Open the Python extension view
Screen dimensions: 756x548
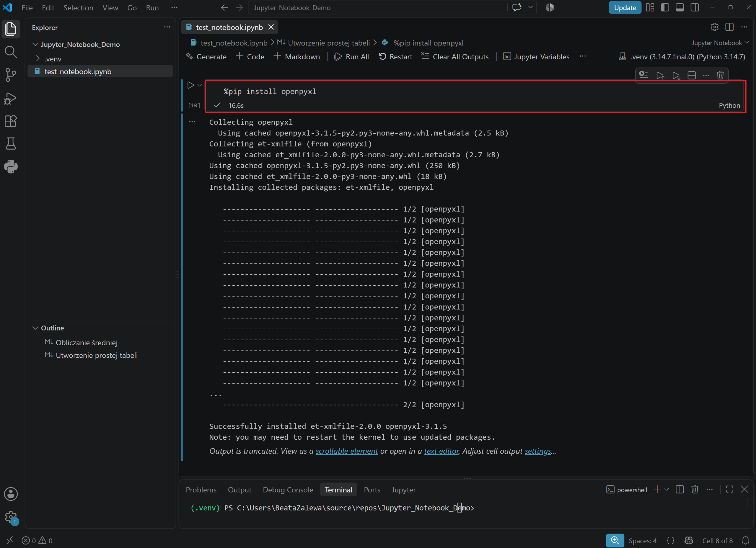[x=11, y=166]
